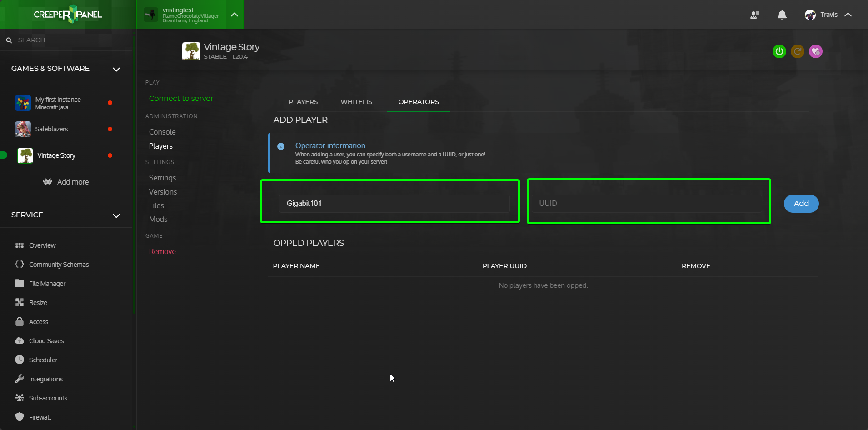The height and width of the screenshot is (430, 868).
Task: Click the Remove column header
Action: point(696,266)
